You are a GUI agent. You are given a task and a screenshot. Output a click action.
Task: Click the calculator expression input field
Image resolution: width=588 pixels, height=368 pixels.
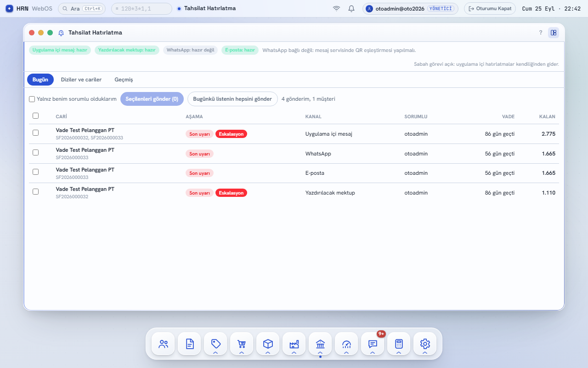click(x=141, y=8)
